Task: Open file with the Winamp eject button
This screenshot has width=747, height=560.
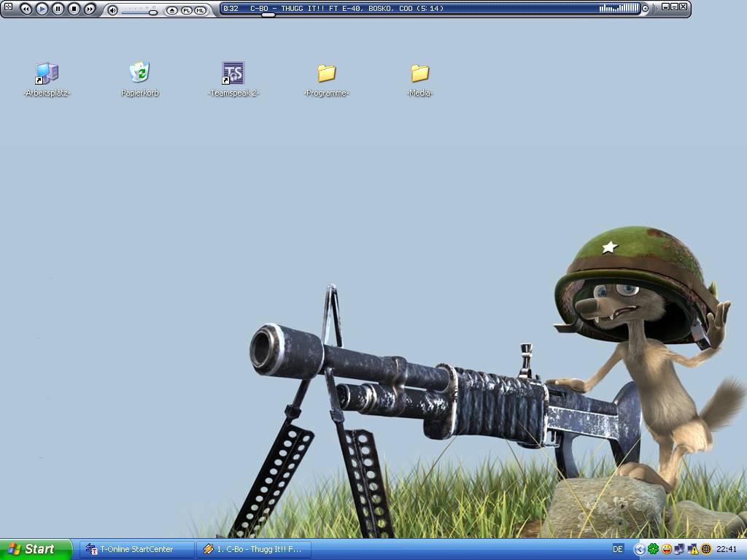Action: pyautogui.click(x=172, y=10)
